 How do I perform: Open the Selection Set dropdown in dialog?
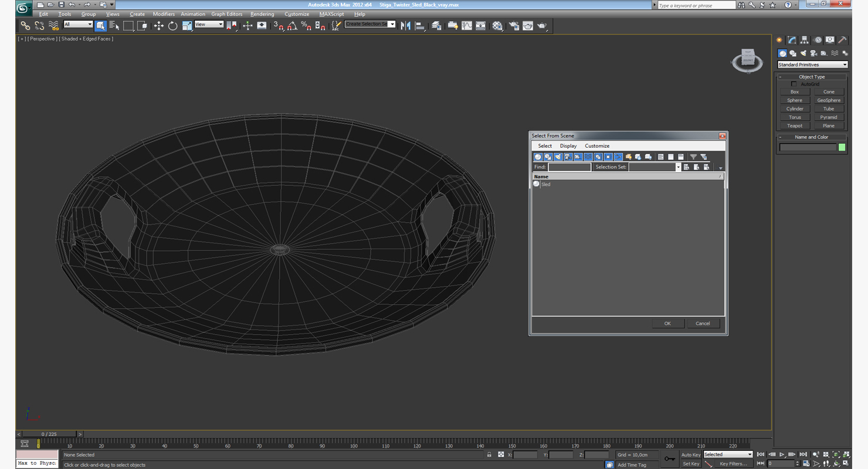pos(679,167)
